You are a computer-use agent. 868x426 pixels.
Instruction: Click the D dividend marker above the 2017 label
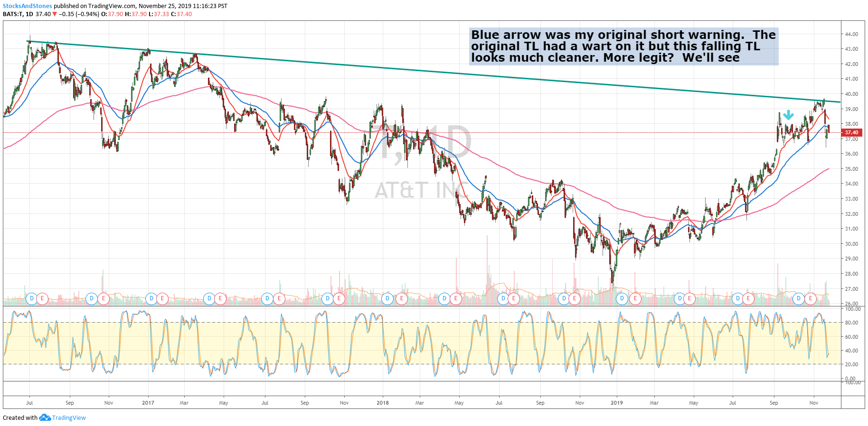click(x=151, y=298)
